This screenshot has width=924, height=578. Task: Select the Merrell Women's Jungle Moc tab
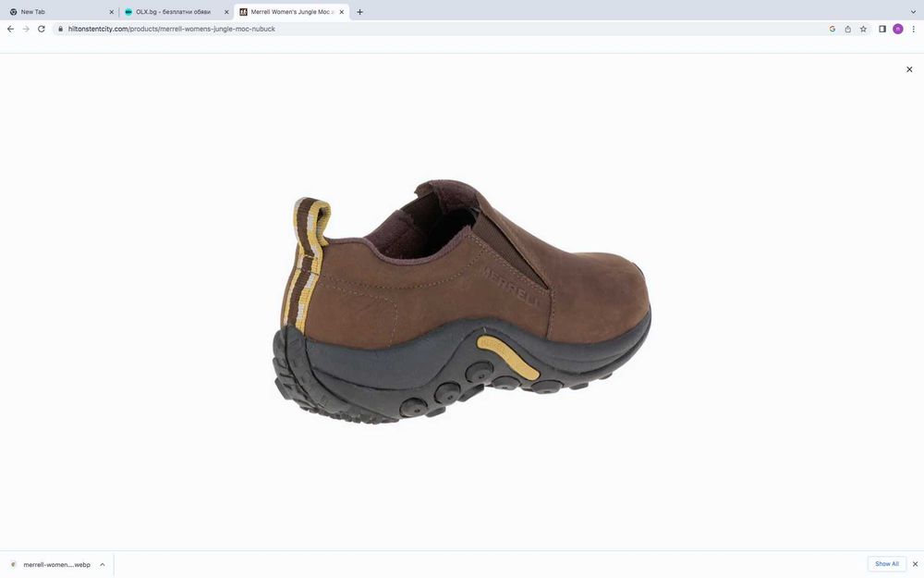coord(292,12)
